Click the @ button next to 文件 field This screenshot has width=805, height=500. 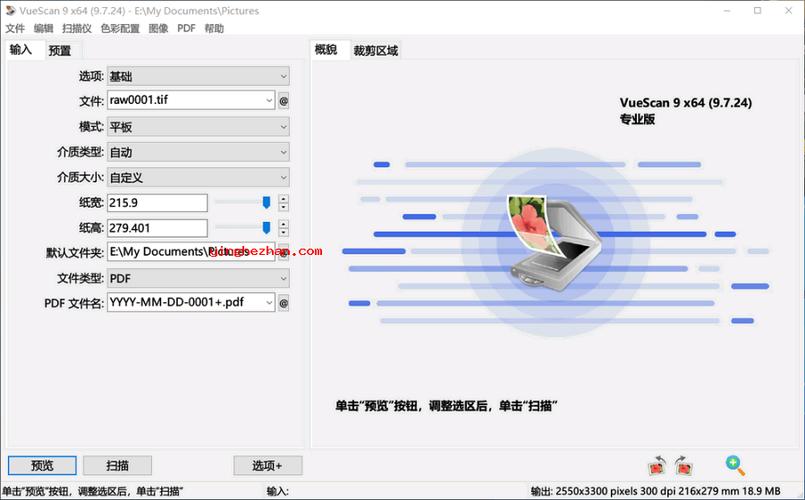click(283, 101)
